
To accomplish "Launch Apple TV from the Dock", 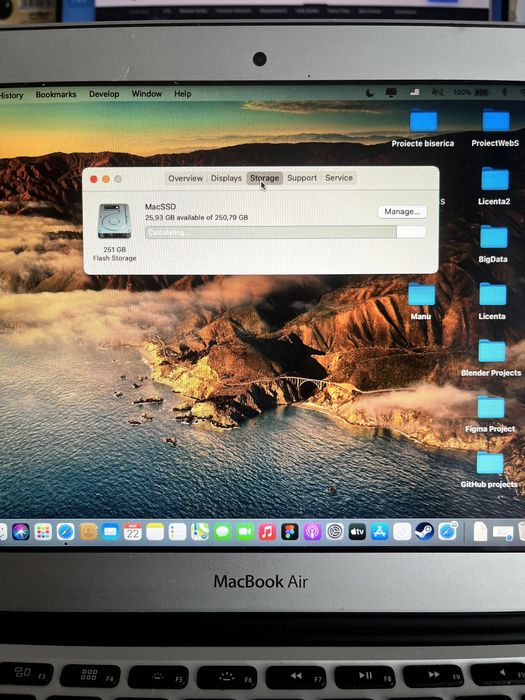I will point(357,532).
